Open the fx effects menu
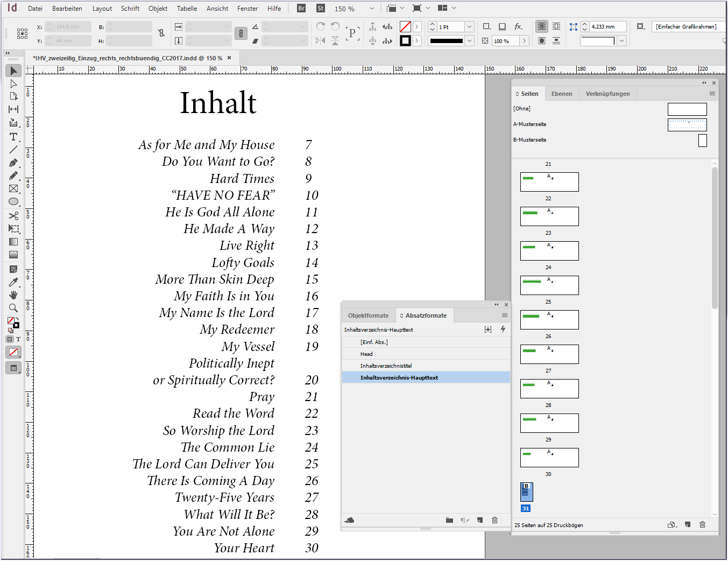Screen dimensions: 728x561 [518, 26]
